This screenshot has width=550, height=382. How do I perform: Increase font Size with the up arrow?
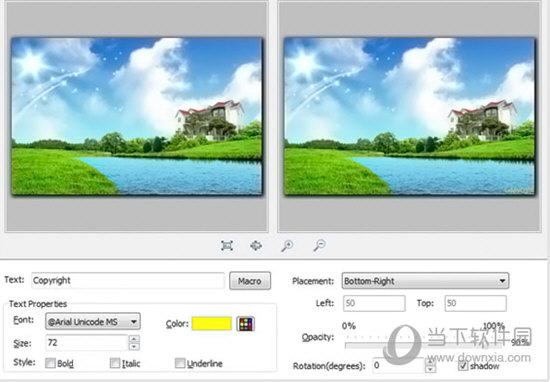click(134, 339)
